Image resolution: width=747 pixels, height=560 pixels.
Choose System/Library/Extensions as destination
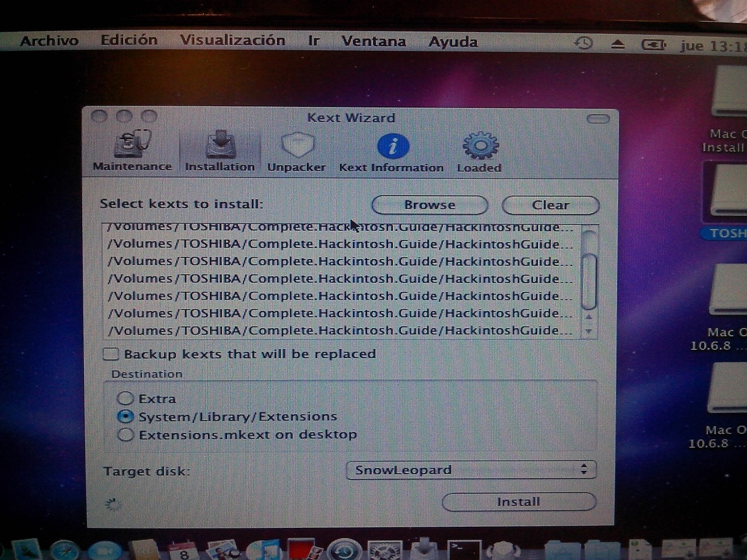tap(125, 416)
